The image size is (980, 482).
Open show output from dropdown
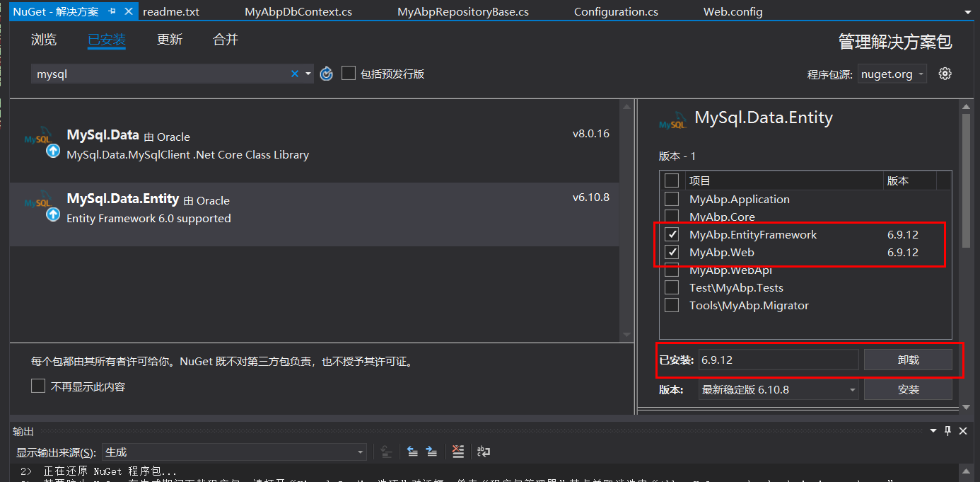[x=234, y=452]
